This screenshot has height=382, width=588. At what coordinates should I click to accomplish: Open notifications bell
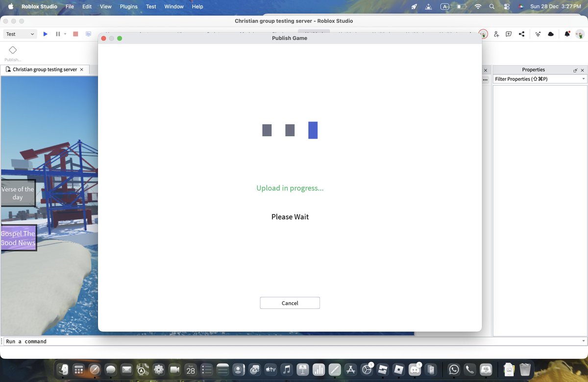[567, 34]
